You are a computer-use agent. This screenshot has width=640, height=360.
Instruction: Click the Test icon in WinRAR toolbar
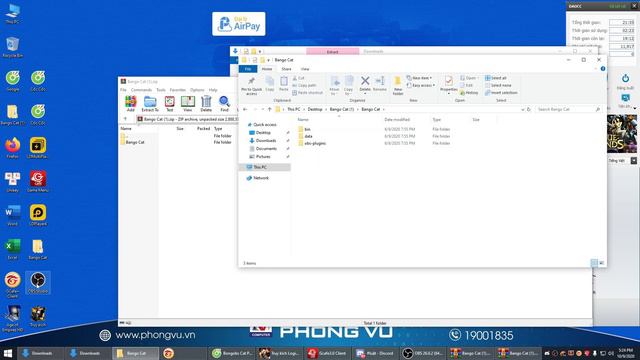point(169,104)
